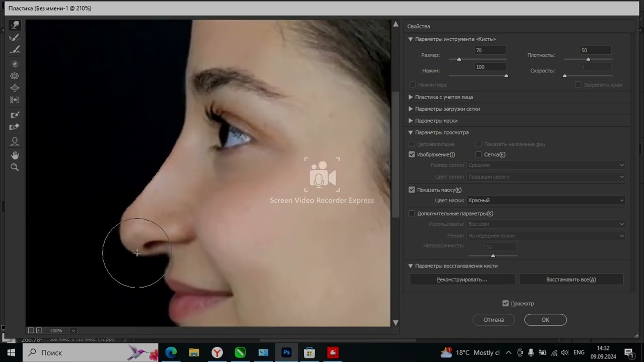Click the microphone tray icon
Viewport: 644px width, 362px height.
coord(531,352)
